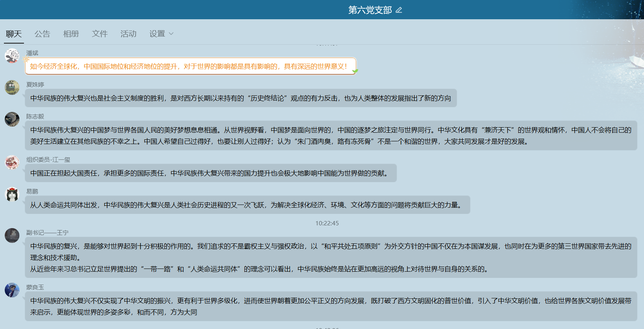Click 陈志毅's avatar icon
Viewport: 644px width, 329px height.
pyautogui.click(x=12, y=119)
